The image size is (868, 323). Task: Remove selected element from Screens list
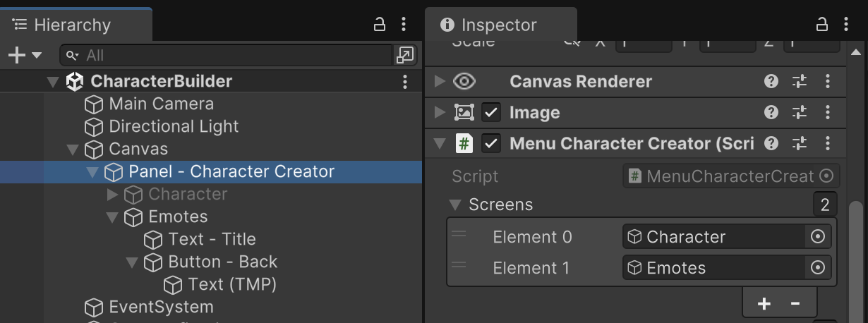pos(795,303)
